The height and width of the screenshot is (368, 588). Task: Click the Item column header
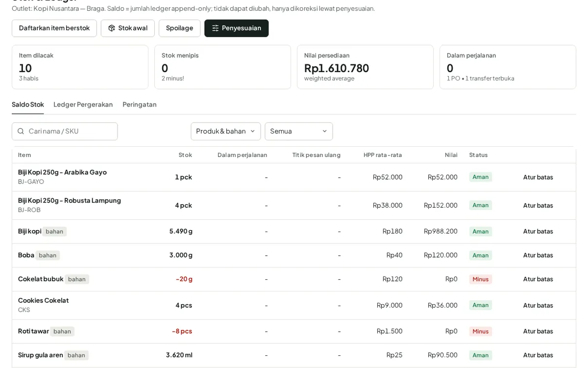pos(24,155)
